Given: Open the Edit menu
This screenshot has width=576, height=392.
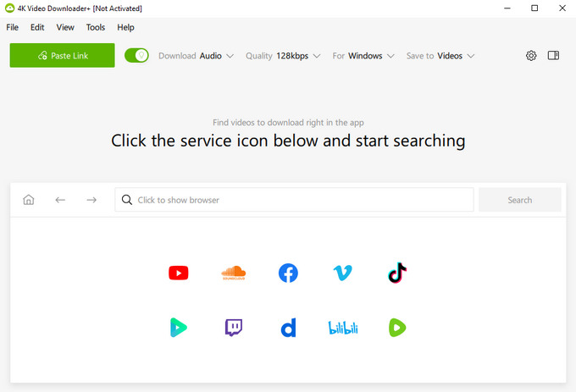Looking at the screenshot, I should 37,28.
